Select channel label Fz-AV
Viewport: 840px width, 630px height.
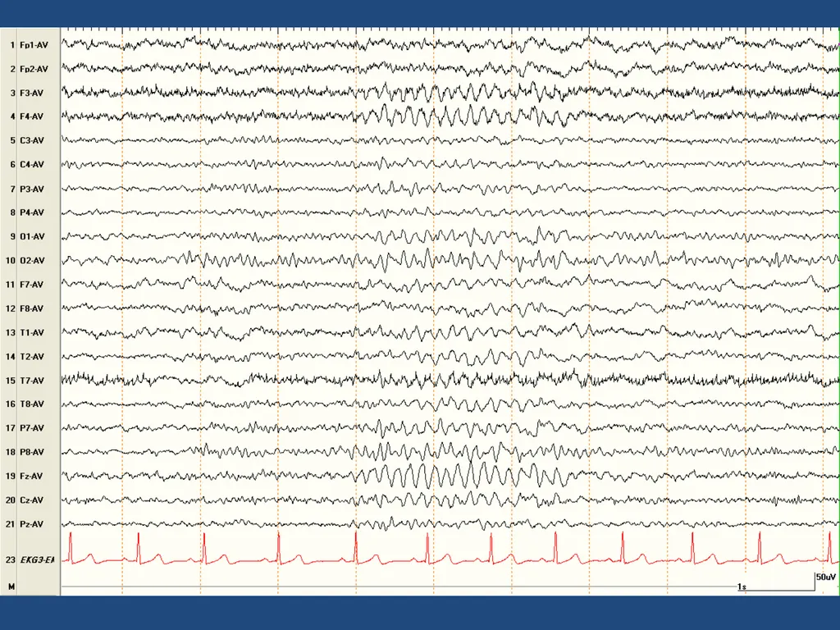(x=32, y=476)
